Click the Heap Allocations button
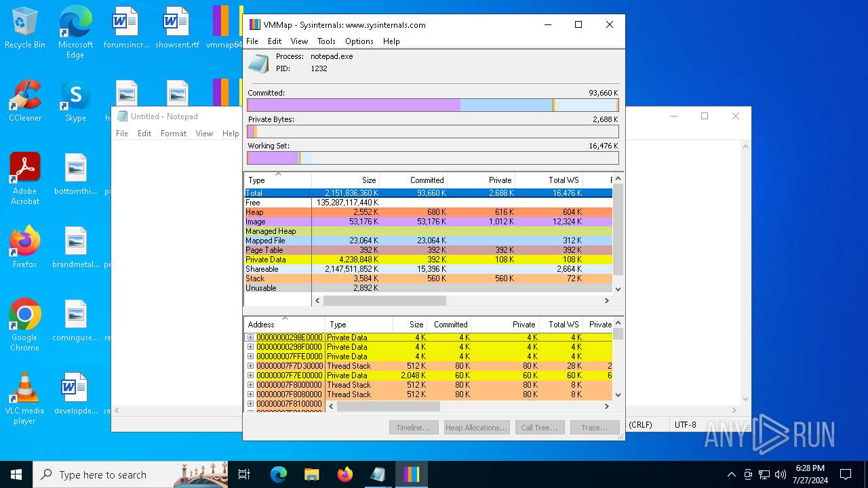This screenshot has height=488, width=868. coord(476,428)
